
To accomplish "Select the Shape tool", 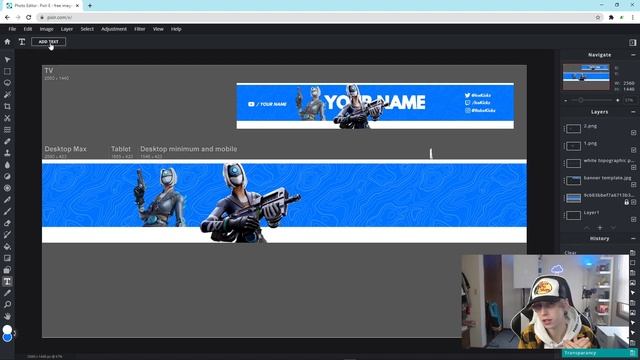I will pos(7,270).
